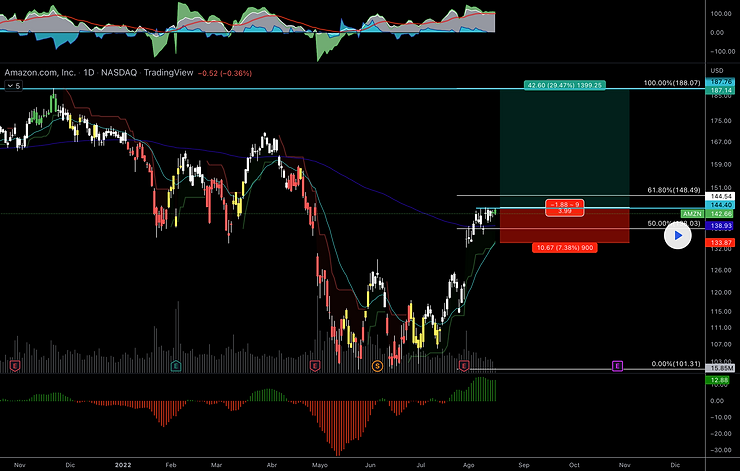Select the AMZN symbol tag on the price axis

[692, 214]
